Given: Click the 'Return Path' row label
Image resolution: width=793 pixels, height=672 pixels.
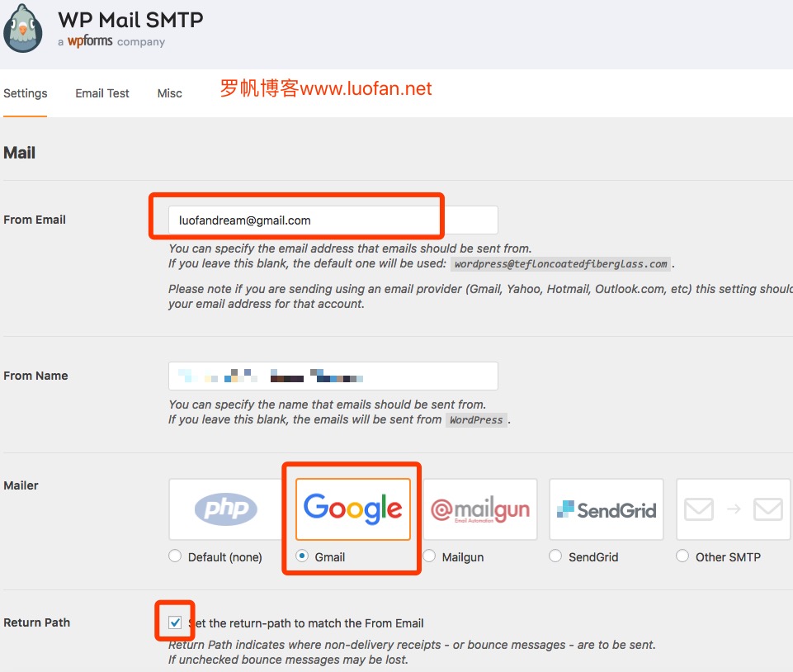Looking at the screenshot, I should pos(36,622).
